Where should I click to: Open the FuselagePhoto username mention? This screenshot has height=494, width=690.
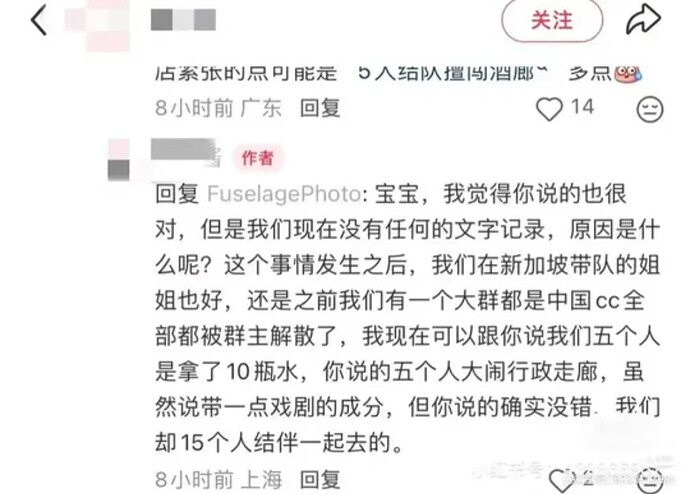coord(284,194)
